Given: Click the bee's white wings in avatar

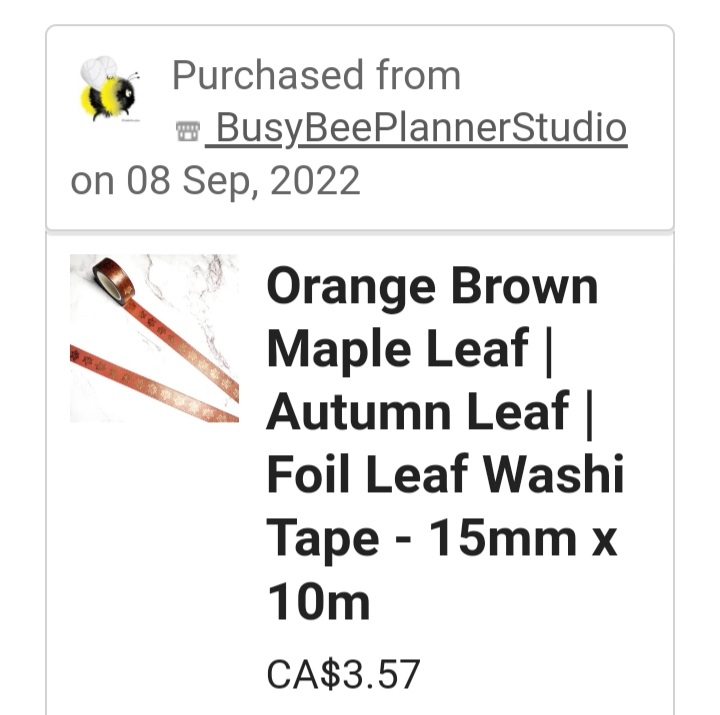Looking at the screenshot, I should [99, 70].
